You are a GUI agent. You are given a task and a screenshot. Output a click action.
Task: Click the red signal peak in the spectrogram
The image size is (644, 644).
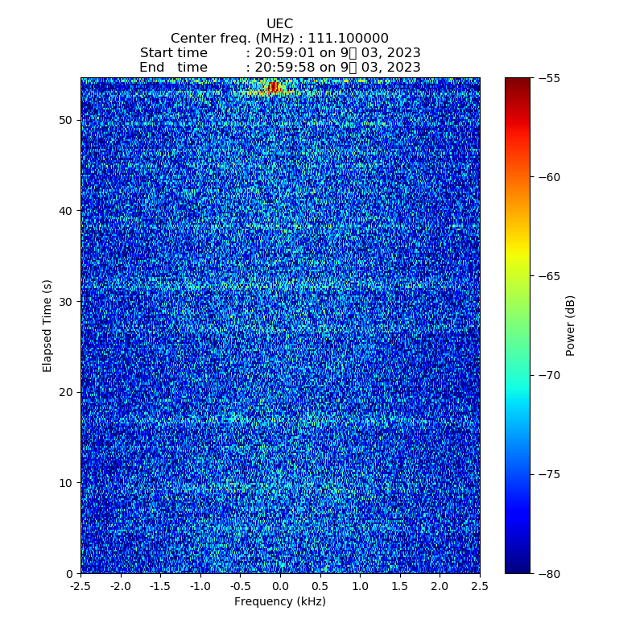tap(273, 87)
